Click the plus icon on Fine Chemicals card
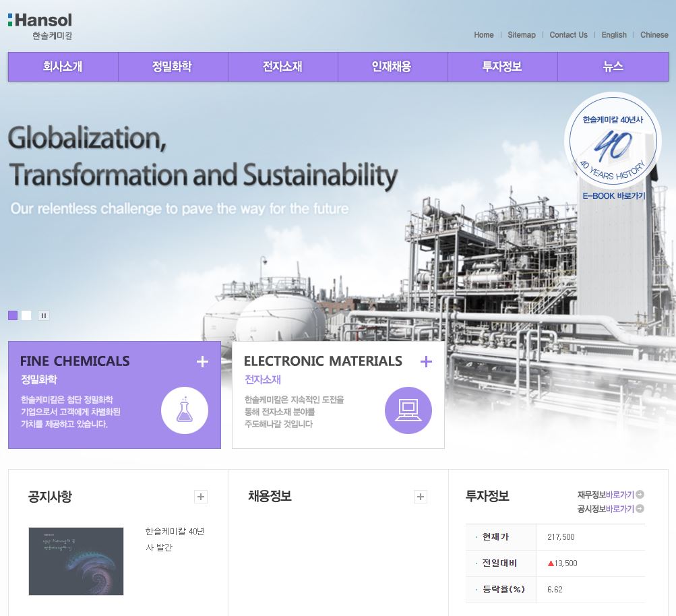 point(202,361)
